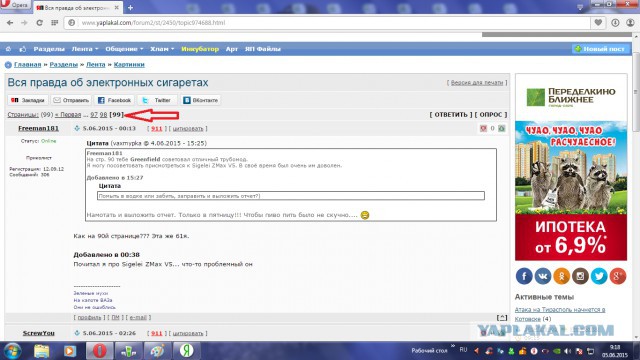Open the Переделкино Ближнее ad banner

coord(571,167)
